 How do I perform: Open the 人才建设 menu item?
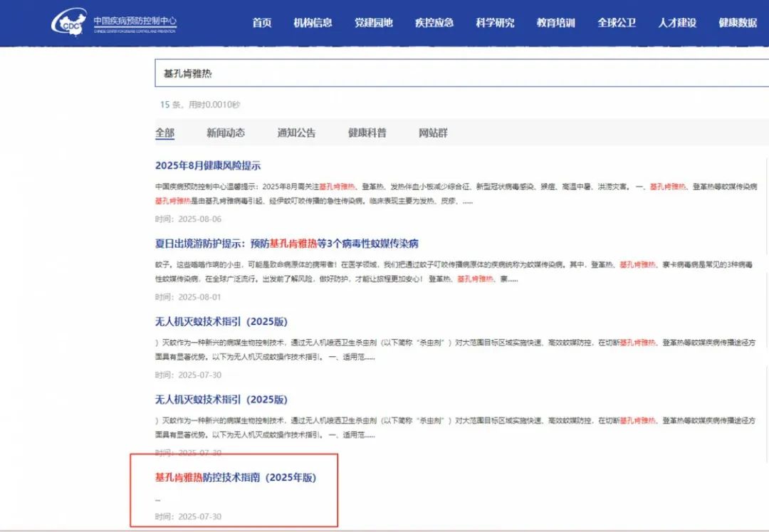tap(677, 23)
